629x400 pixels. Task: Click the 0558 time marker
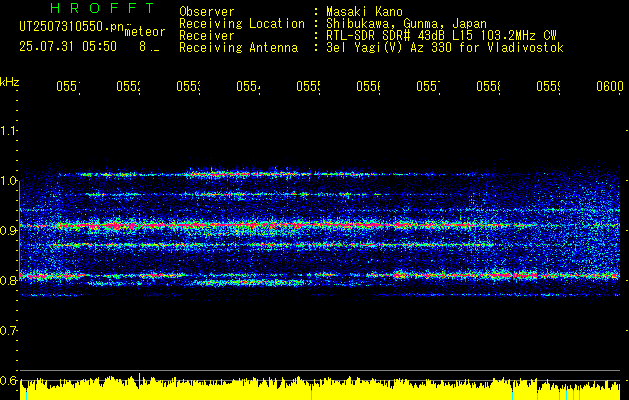pyautogui.click(x=489, y=86)
